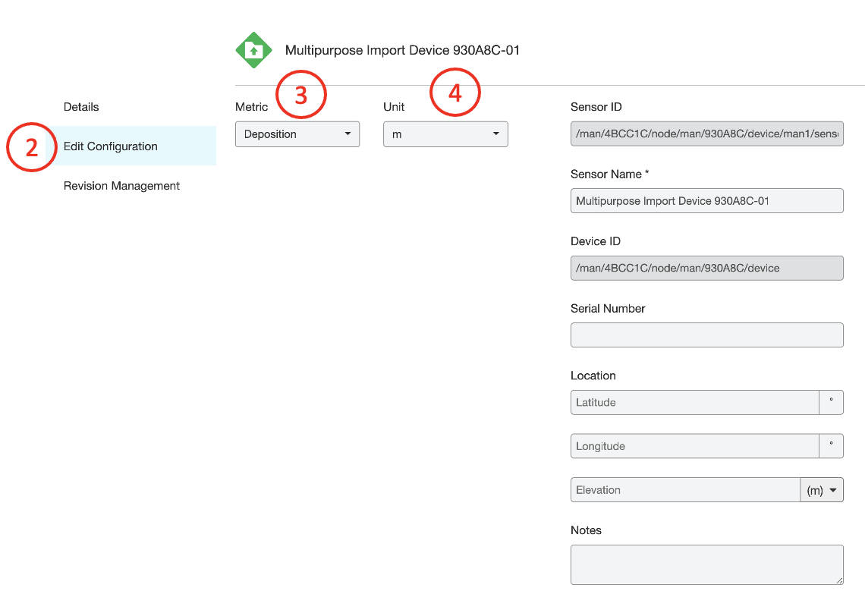Screen dimensions: 865x616
Task: Click the green import device icon
Action: tap(253, 49)
